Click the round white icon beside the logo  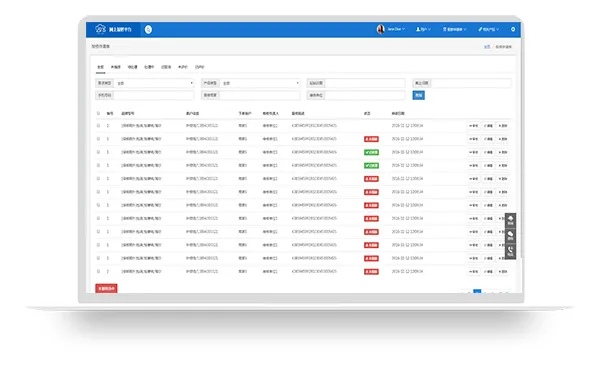(148, 29)
